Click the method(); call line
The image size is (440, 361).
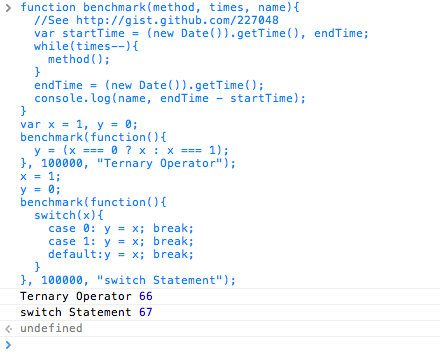[x=79, y=59]
